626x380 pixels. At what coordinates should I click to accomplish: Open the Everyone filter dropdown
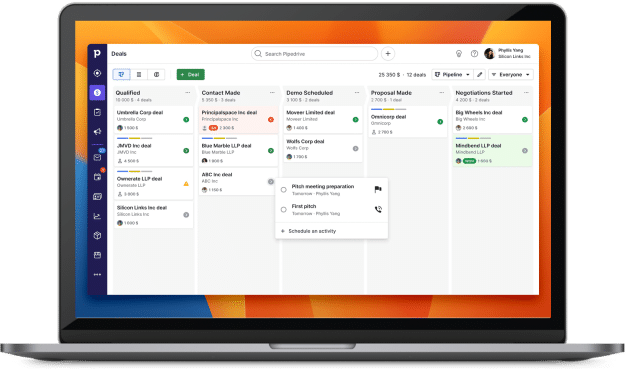pyautogui.click(x=511, y=75)
